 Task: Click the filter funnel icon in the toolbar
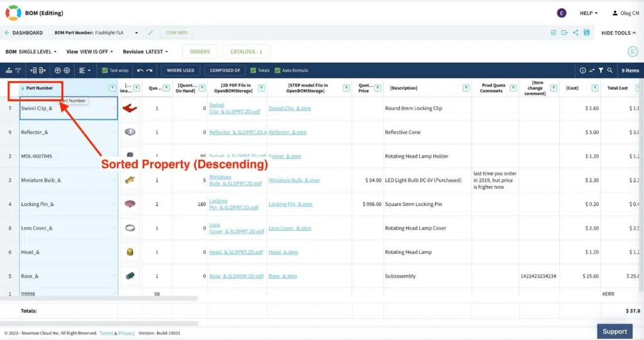[x=601, y=70]
